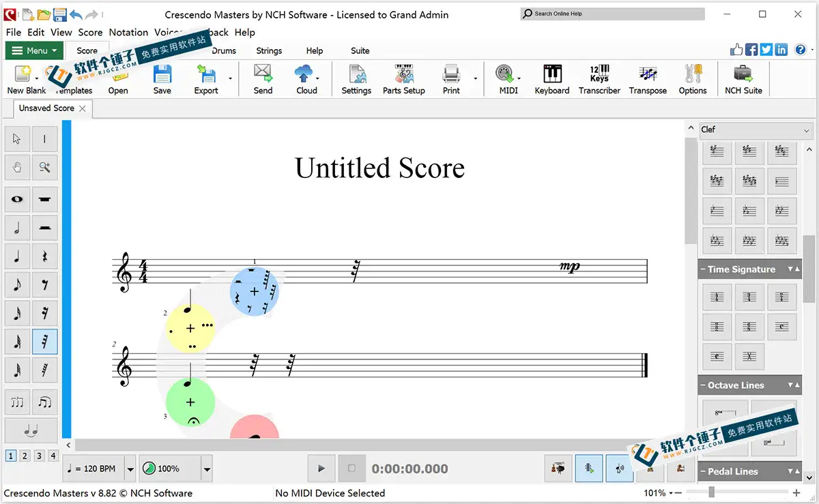Screen dimensions: 819x504
Task: Activate the zoom magnifier tool
Action: point(44,167)
